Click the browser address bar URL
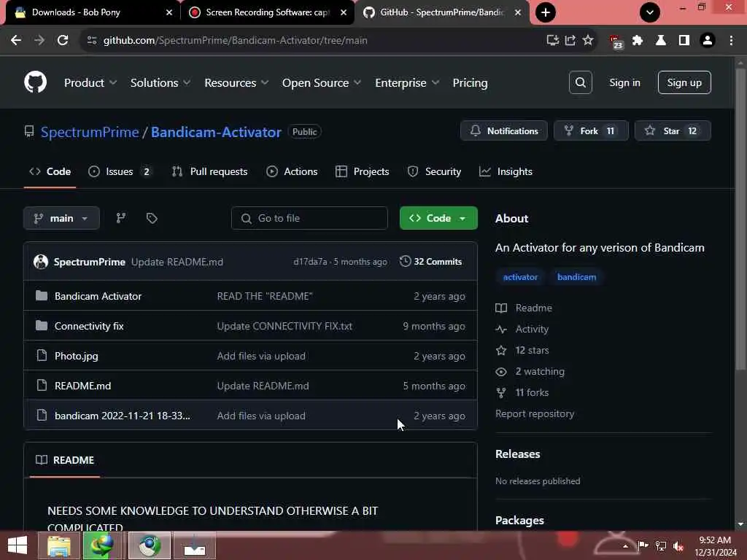 [236, 41]
